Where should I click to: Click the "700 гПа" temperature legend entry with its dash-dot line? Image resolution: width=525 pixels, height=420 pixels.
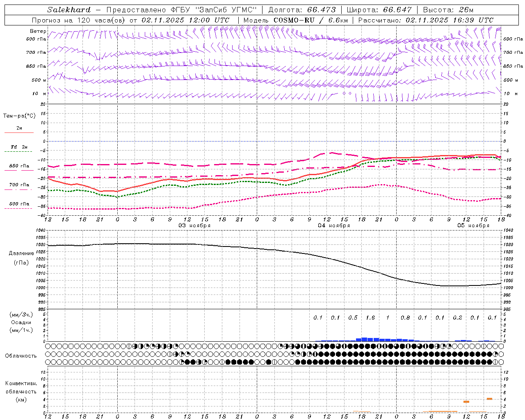click(x=19, y=187)
